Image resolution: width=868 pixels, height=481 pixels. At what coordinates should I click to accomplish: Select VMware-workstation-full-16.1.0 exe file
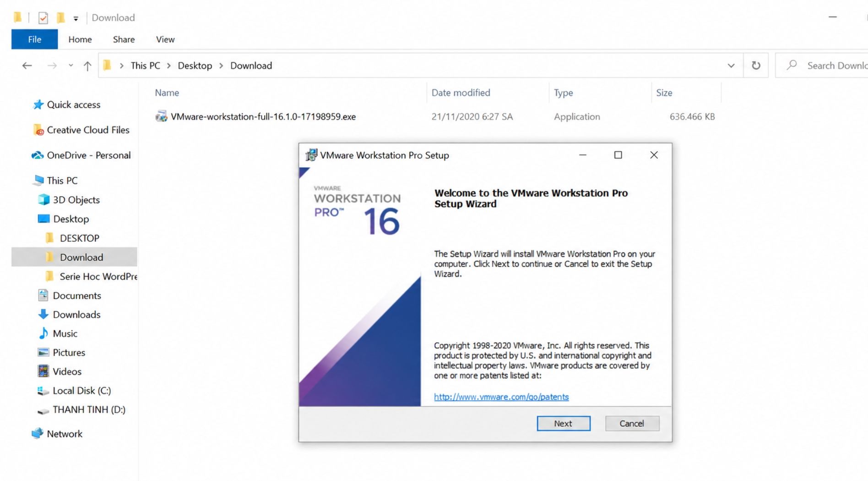[263, 117]
